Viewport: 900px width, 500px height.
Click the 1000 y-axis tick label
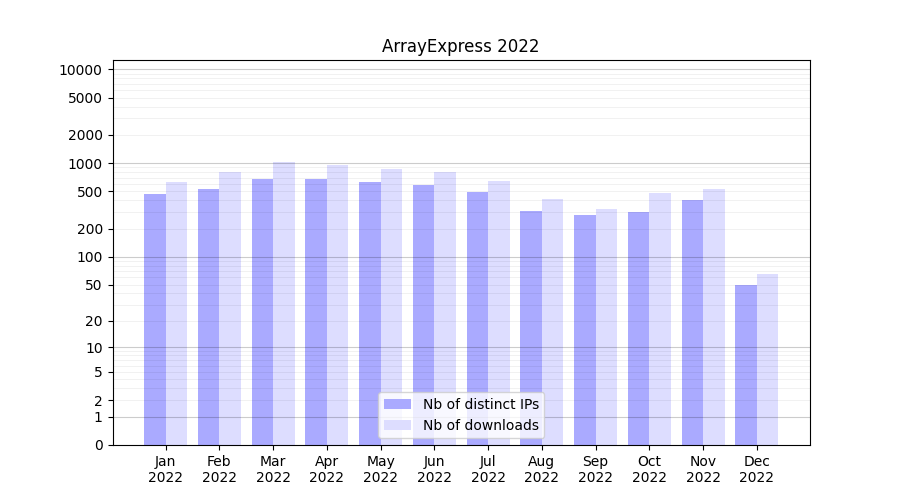84,164
